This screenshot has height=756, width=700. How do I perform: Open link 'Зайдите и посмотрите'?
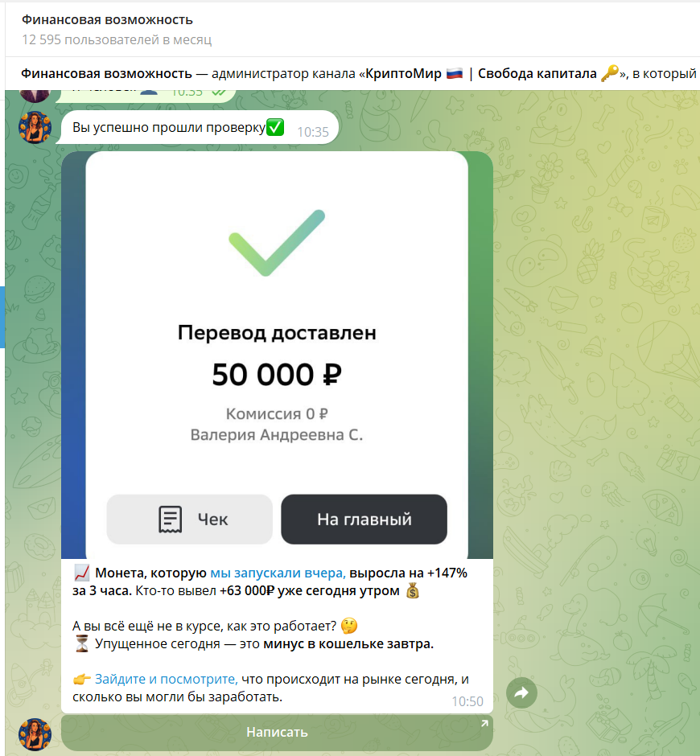pyautogui.click(x=167, y=679)
